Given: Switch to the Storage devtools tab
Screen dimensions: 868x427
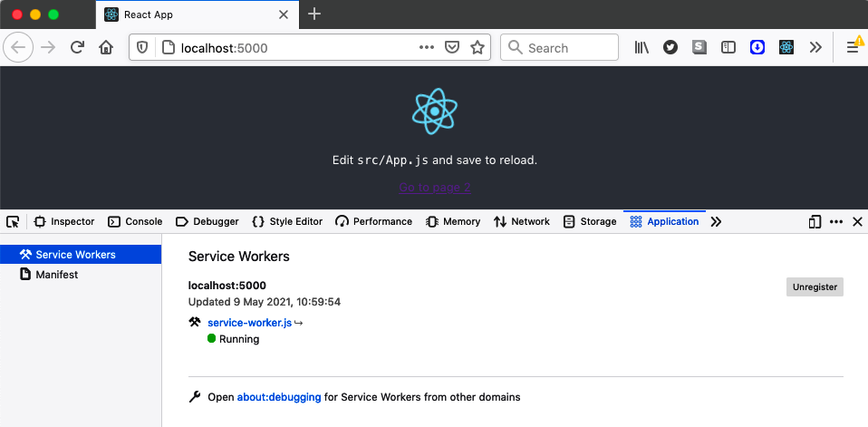Looking at the screenshot, I should tap(590, 222).
